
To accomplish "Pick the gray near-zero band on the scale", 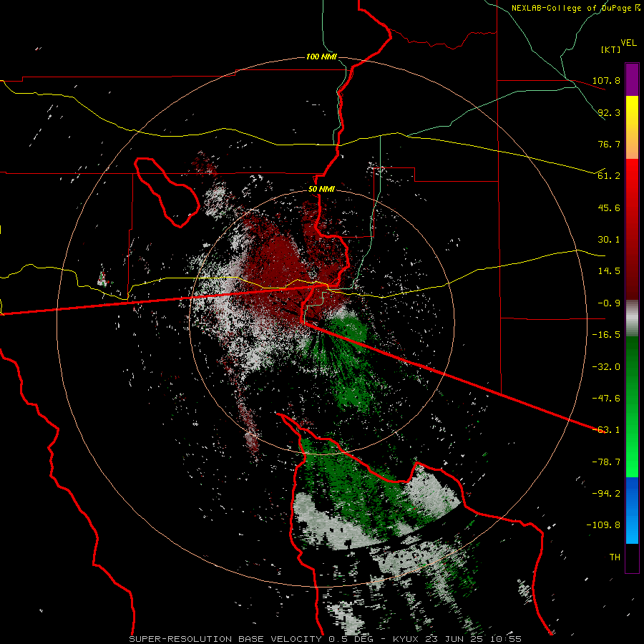I will [x=632, y=318].
